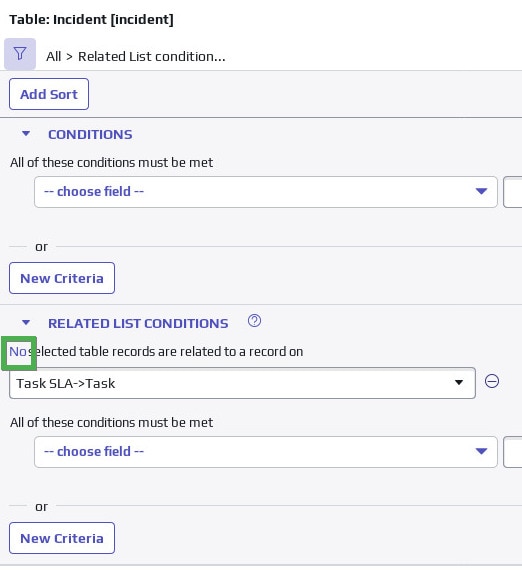The image size is (522, 575).
Task: Click the breadcrumb '>' separator
Action: tap(69, 57)
